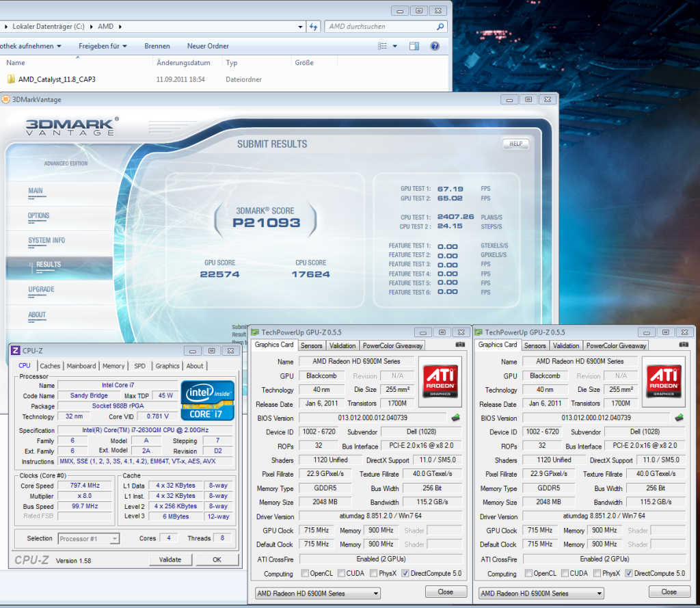Click the HELP button in 3DMark Vantage
The height and width of the screenshot is (608, 700).
(x=516, y=144)
